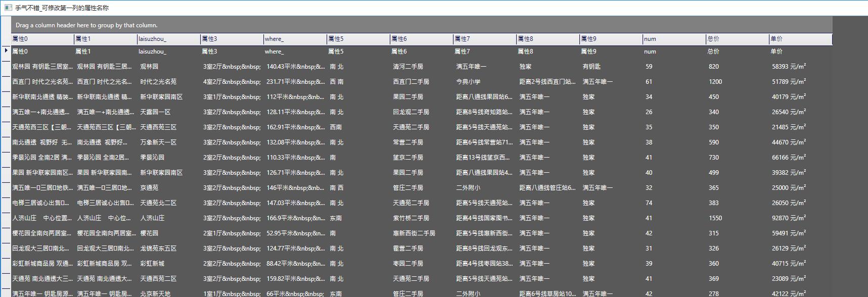Click the 92870 元/m² price cell
Screen dimensions: 868x297
tap(789, 218)
